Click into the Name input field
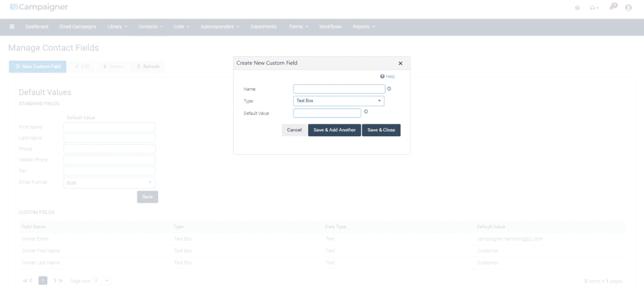This screenshot has height=294, width=644. tap(339, 89)
